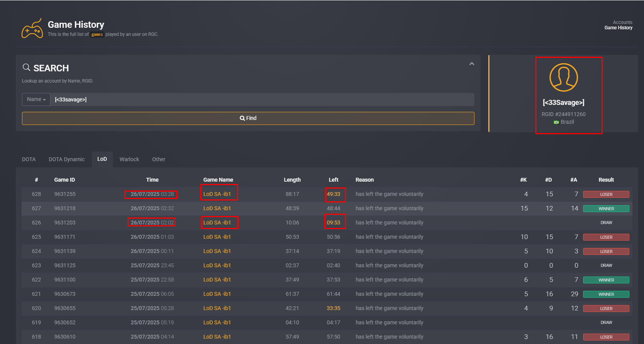Viewport: 644px width, 344px height.
Task: Click the Left value 49:33
Action: pos(333,194)
